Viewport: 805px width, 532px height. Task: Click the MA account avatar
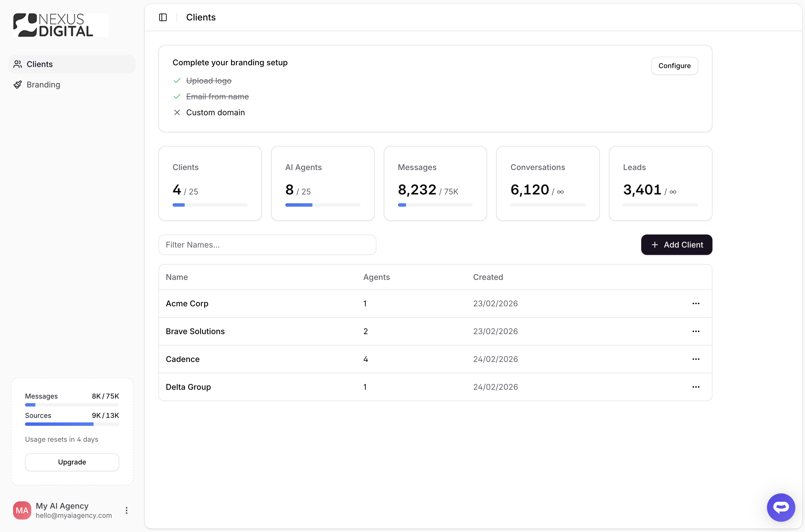(x=22, y=510)
